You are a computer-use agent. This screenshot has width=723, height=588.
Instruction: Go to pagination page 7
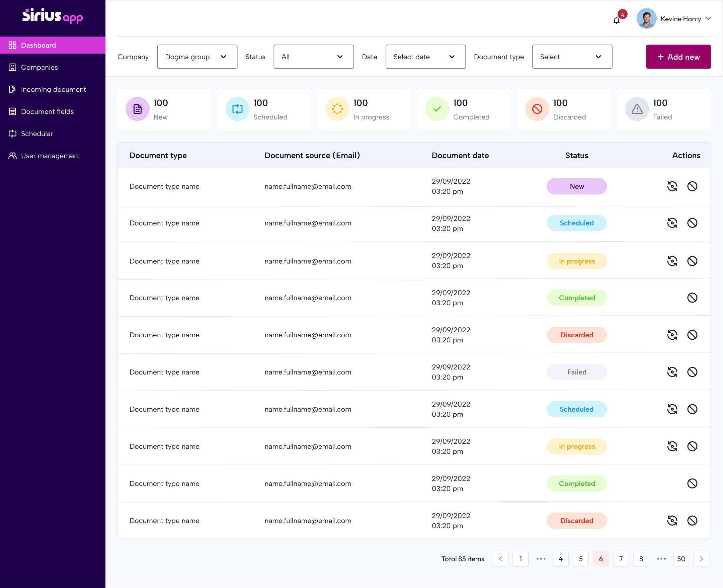tap(621, 559)
